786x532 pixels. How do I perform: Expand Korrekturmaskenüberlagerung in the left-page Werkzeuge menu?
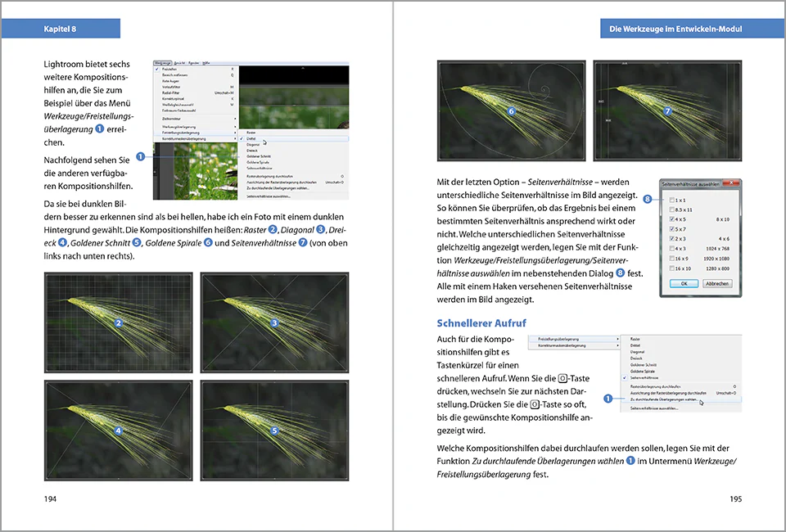click(196, 139)
